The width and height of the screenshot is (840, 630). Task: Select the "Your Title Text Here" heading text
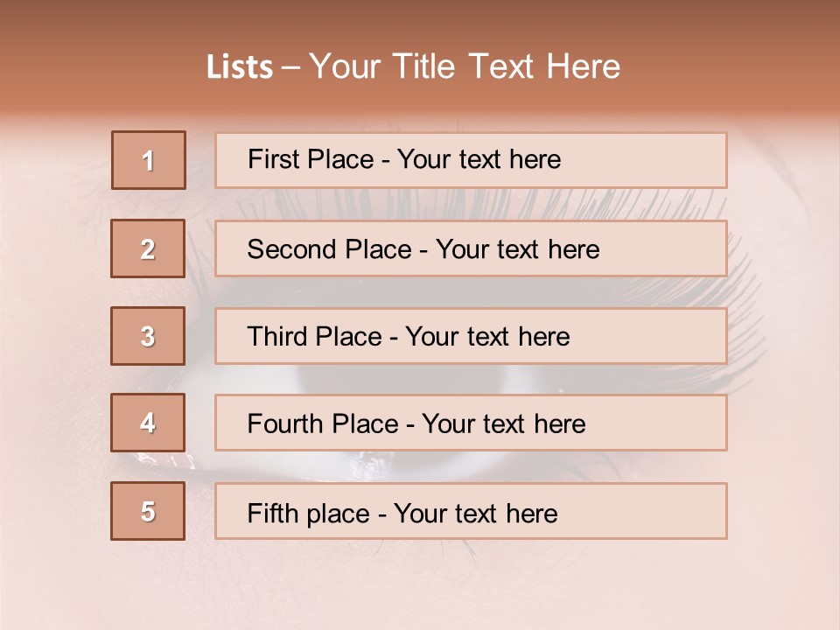coord(465,66)
